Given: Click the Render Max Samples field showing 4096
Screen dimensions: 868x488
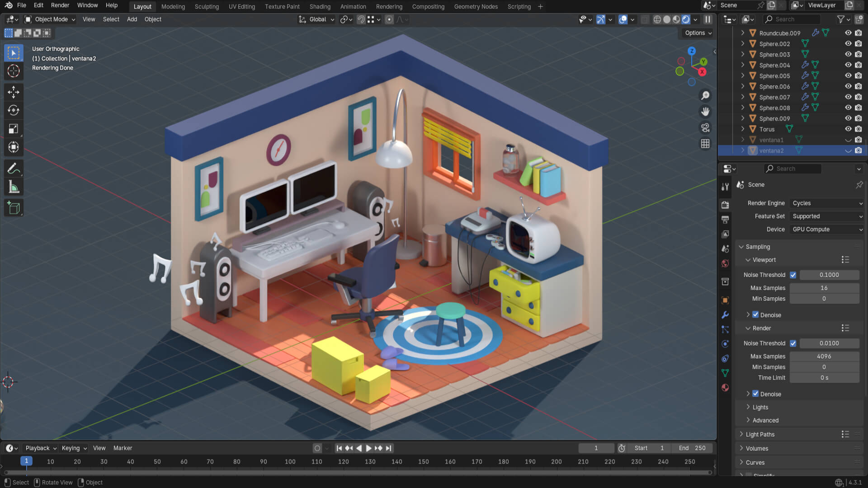Looking at the screenshot, I should tap(824, 357).
